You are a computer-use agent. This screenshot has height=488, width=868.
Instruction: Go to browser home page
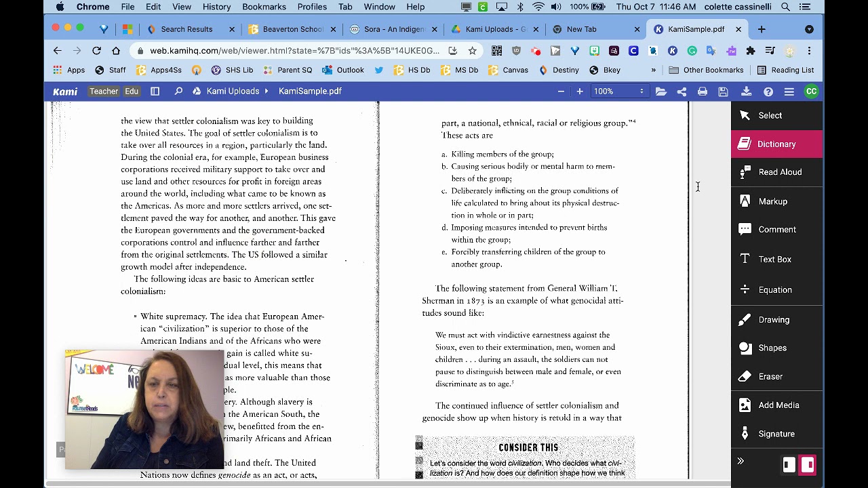116,51
